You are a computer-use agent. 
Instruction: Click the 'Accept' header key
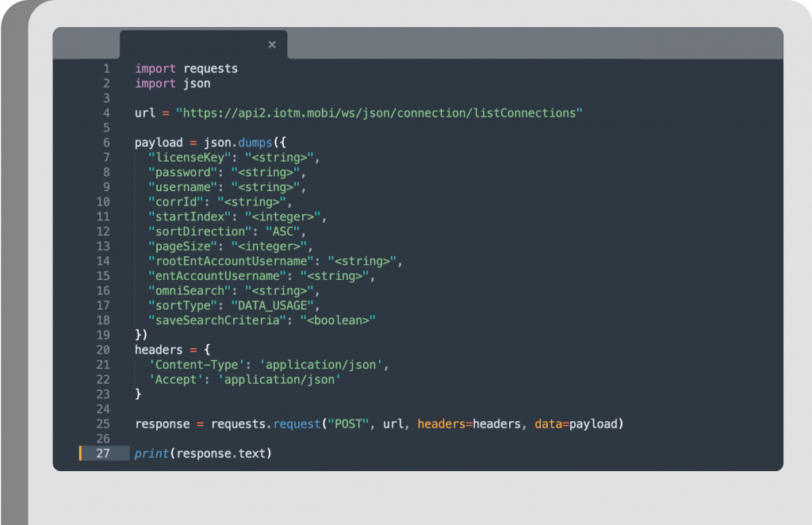point(175,380)
